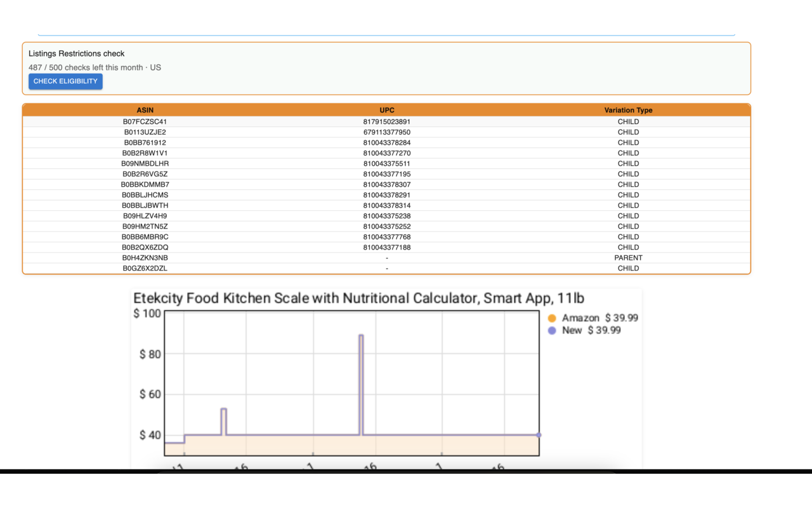Click the tall price spike on chart
This screenshot has width=812, height=508.
(361, 381)
